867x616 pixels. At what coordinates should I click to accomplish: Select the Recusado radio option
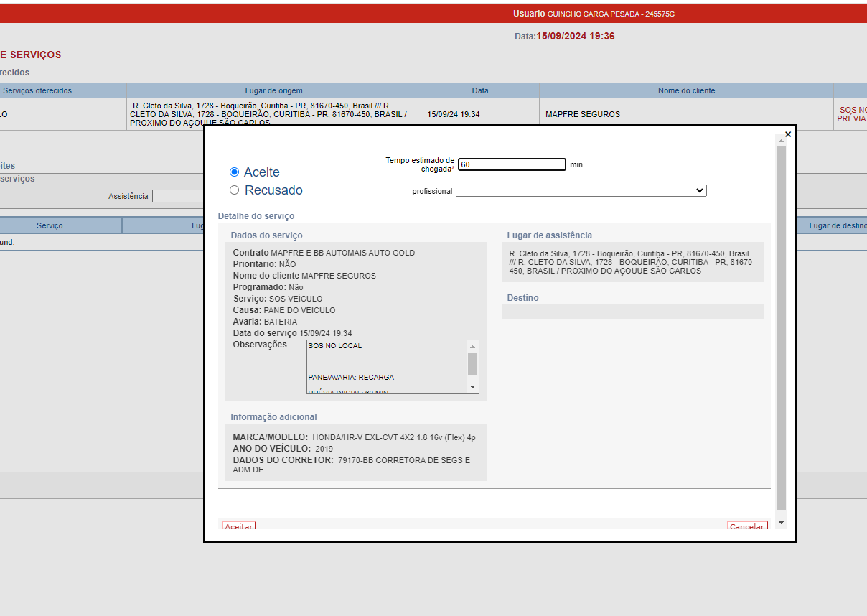click(234, 190)
